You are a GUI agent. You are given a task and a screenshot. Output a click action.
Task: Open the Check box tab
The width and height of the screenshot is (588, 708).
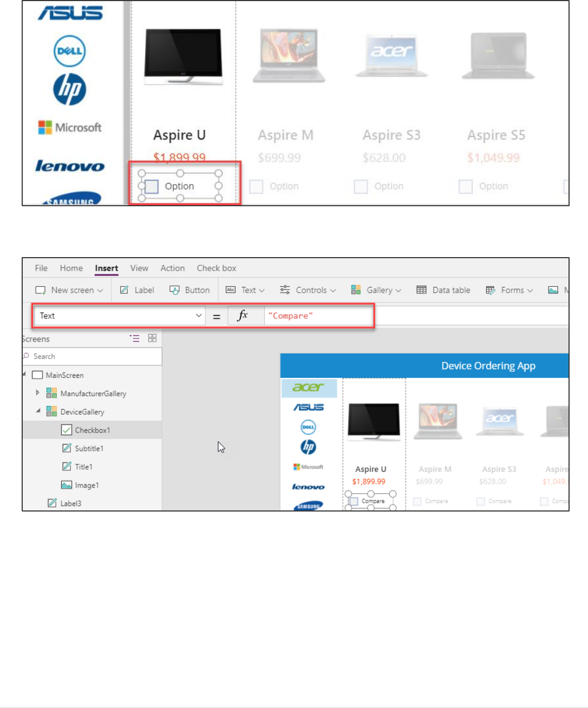point(217,268)
